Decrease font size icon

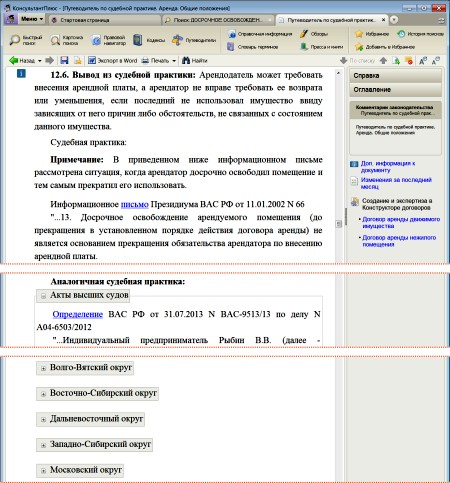tap(436, 61)
